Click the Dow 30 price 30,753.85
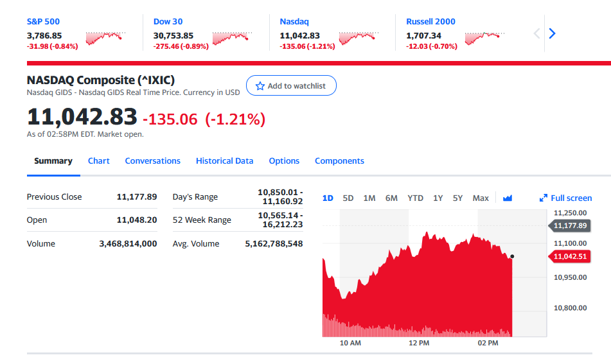 (x=173, y=36)
